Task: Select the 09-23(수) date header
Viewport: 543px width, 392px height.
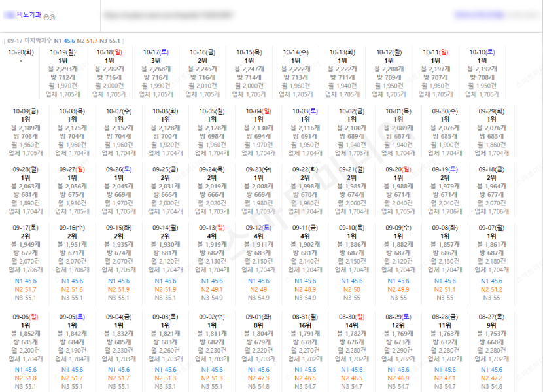Action: [258, 169]
